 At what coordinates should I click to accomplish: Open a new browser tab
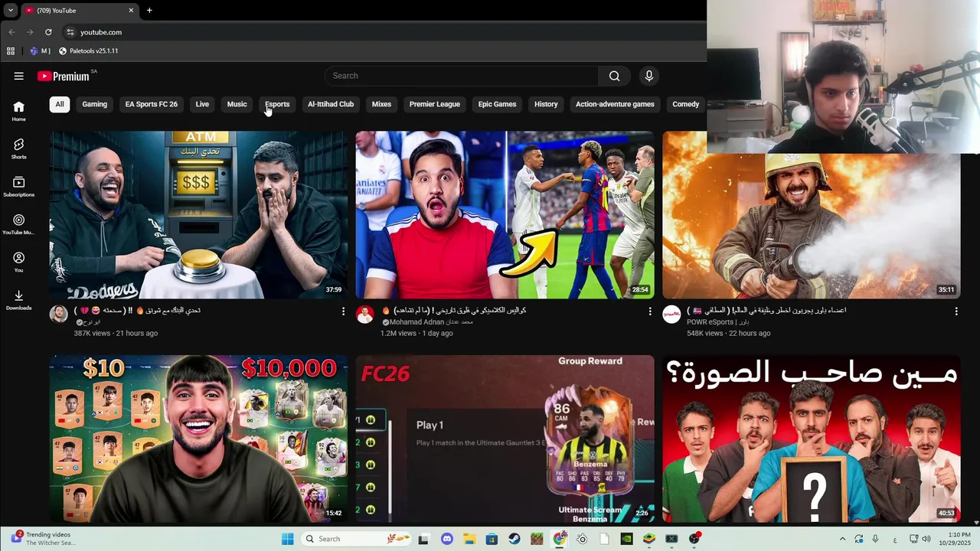[x=149, y=11]
